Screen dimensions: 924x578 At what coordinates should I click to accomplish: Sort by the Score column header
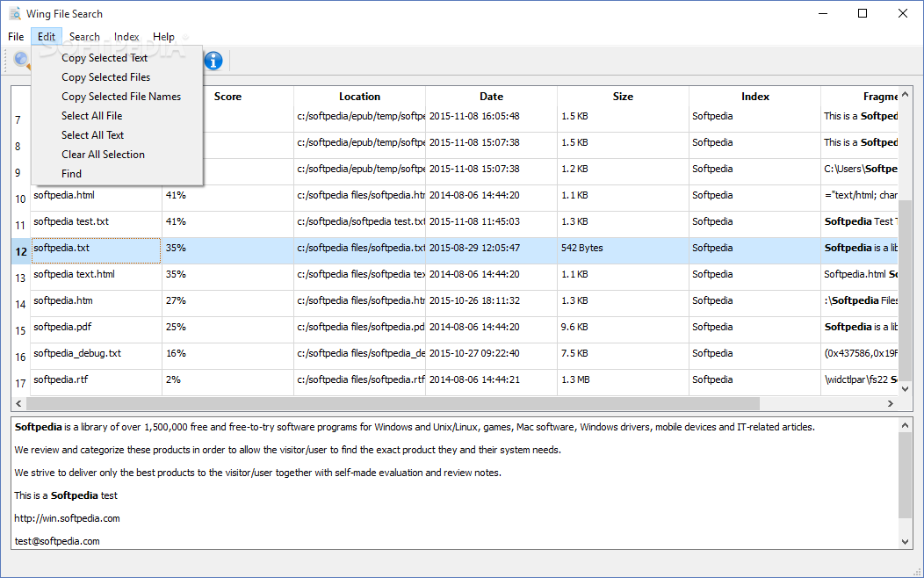227,97
